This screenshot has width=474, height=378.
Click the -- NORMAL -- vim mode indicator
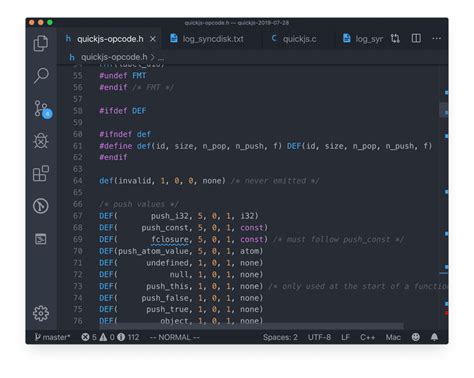pyautogui.click(x=174, y=337)
